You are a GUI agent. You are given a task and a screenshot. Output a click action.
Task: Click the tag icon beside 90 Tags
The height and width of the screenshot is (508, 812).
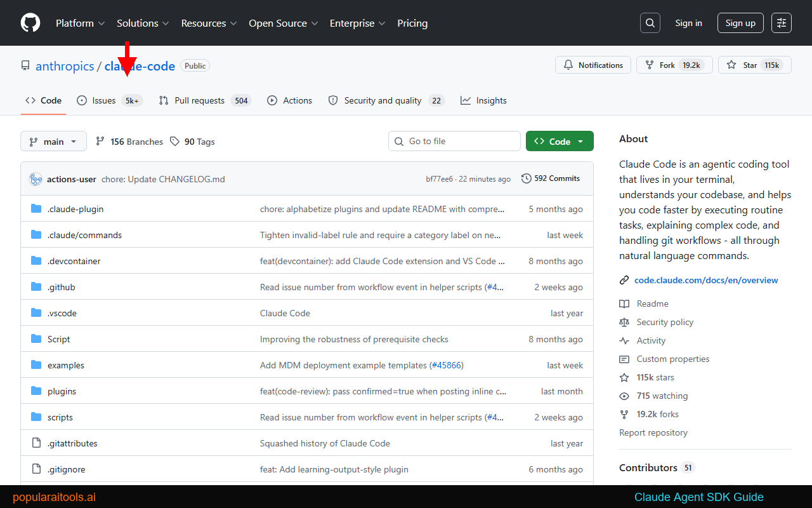(174, 141)
